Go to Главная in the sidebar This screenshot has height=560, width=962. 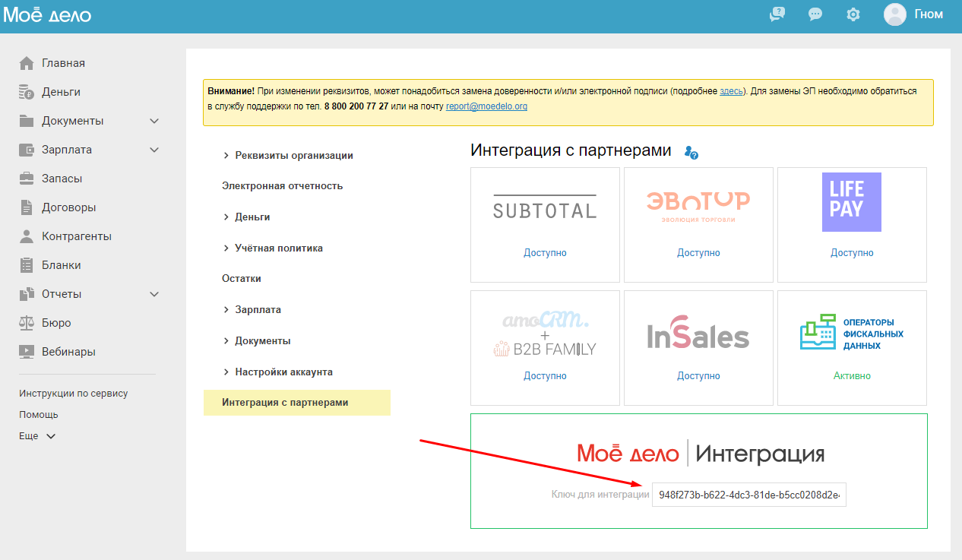tap(63, 63)
